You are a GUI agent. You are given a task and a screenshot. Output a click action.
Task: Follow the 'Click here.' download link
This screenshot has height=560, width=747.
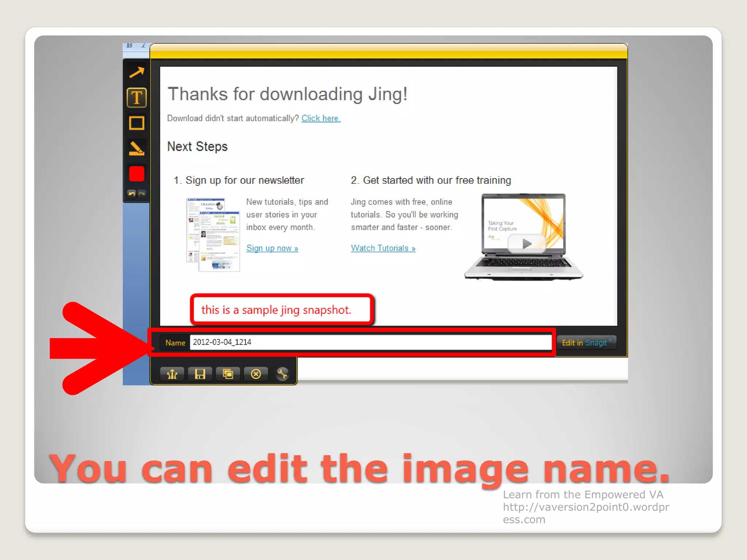point(321,118)
